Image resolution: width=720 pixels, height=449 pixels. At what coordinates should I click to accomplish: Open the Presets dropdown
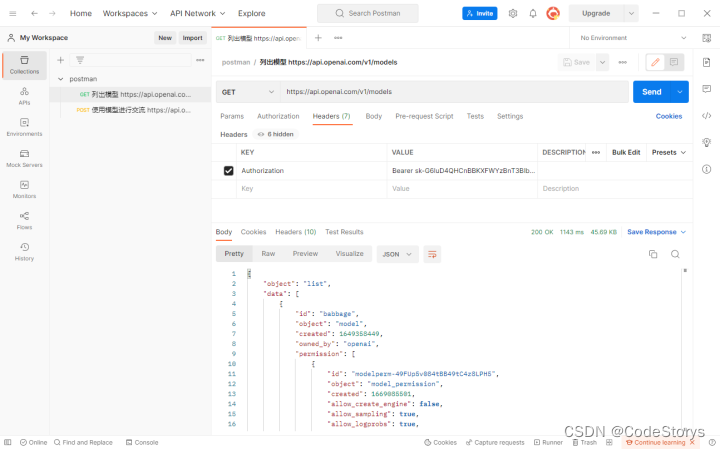(x=669, y=152)
